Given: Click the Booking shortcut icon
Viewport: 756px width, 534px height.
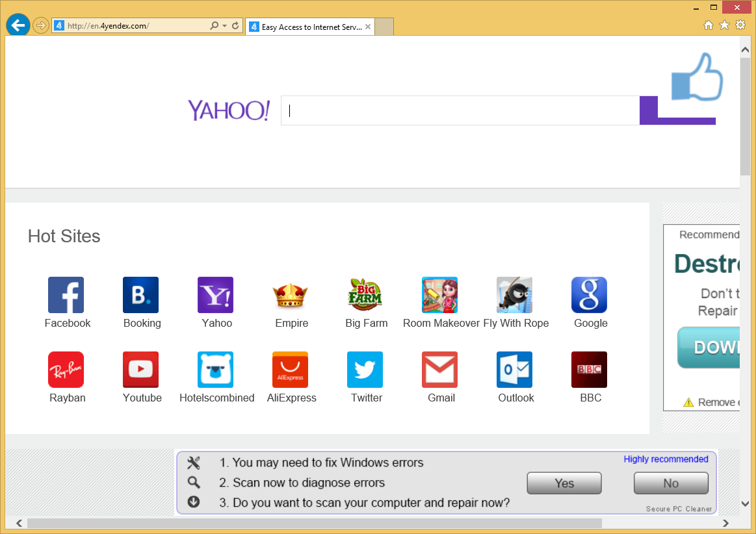Looking at the screenshot, I should pyautogui.click(x=140, y=295).
